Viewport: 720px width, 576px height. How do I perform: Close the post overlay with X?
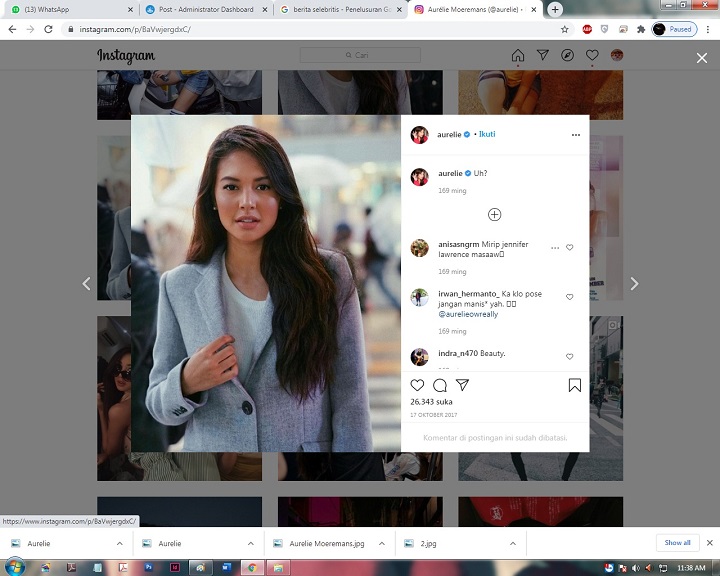coord(702,58)
